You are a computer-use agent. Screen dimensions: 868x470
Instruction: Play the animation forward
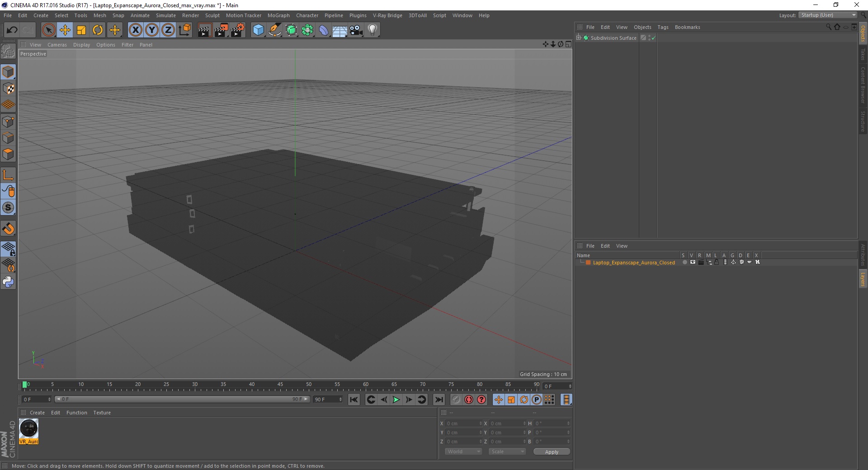pyautogui.click(x=396, y=399)
